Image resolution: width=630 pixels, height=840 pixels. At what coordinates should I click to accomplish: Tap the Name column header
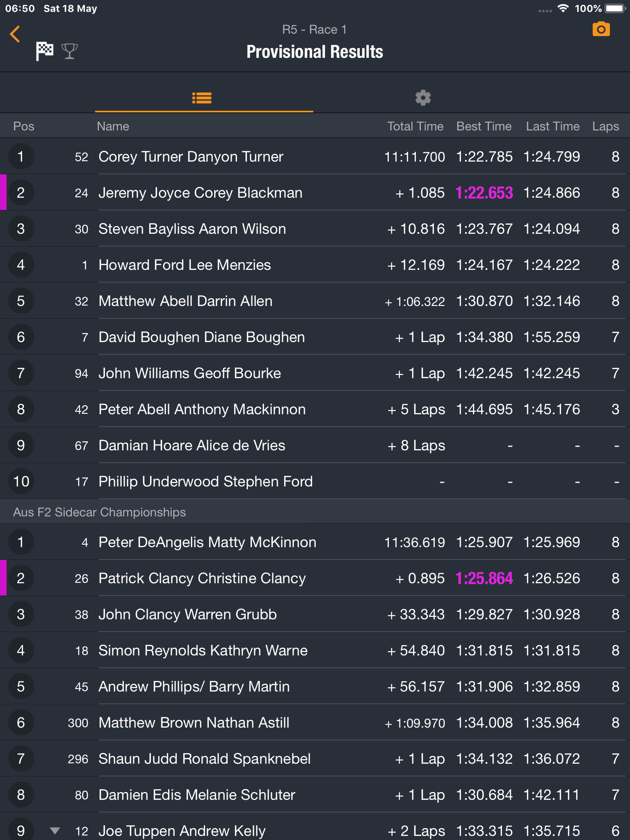(x=113, y=126)
